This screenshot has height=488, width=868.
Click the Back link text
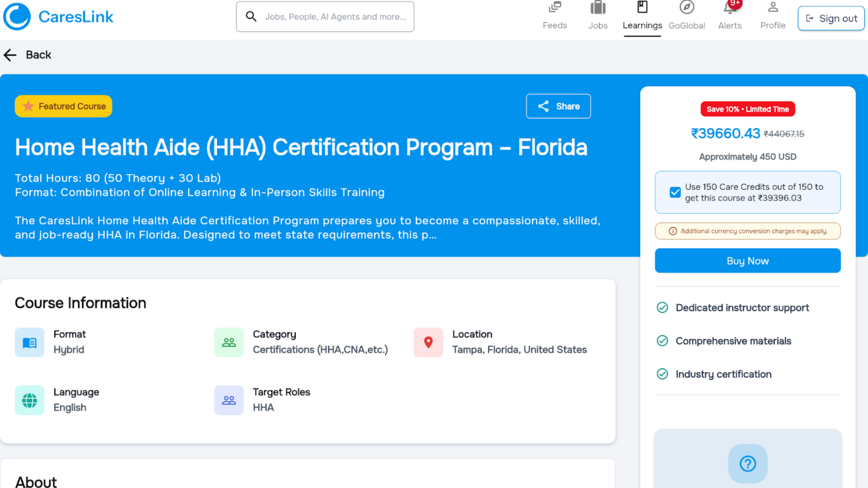38,55
